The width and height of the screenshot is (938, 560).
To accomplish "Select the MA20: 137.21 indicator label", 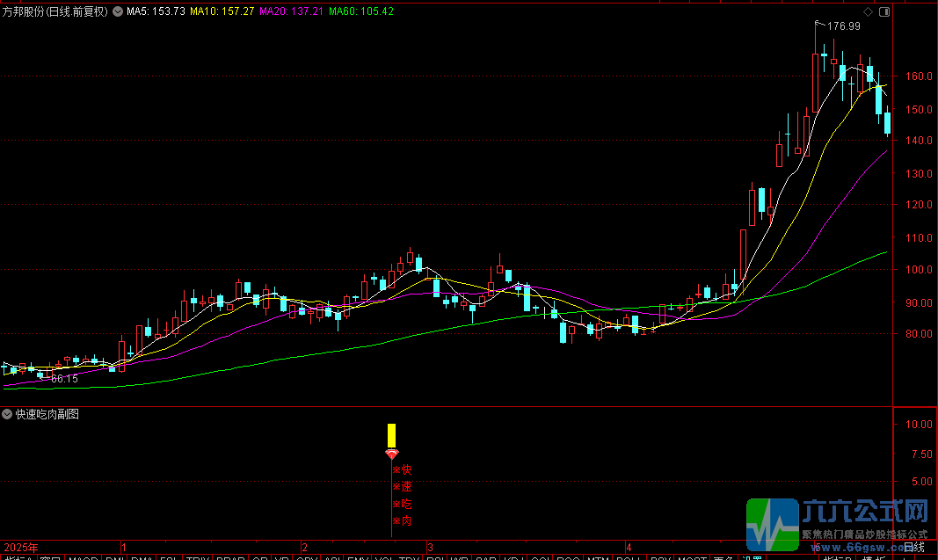I will tap(291, 11).
